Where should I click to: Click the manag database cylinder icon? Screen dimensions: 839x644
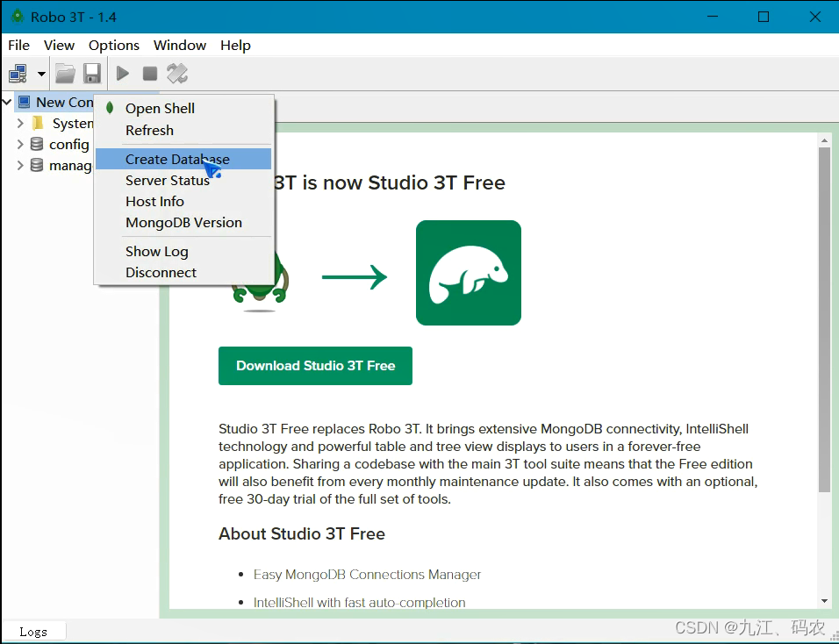(36, 165)
